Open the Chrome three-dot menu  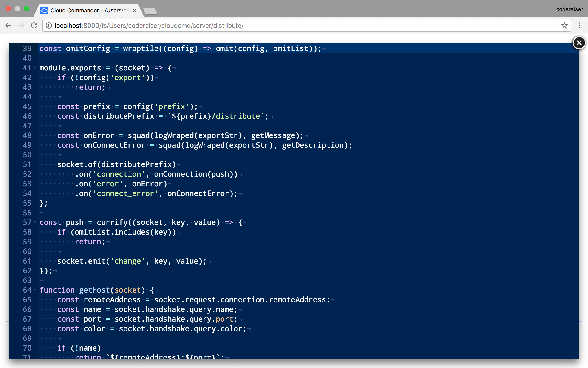[580, 25]
